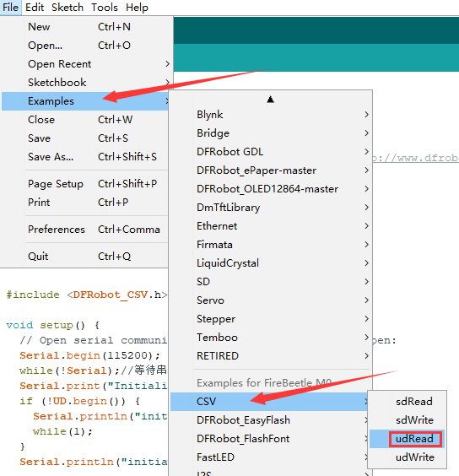Viewport: 459px width, 476px height.
Task: Expand Sketchbook submenu
Action: tap(85, 82)
